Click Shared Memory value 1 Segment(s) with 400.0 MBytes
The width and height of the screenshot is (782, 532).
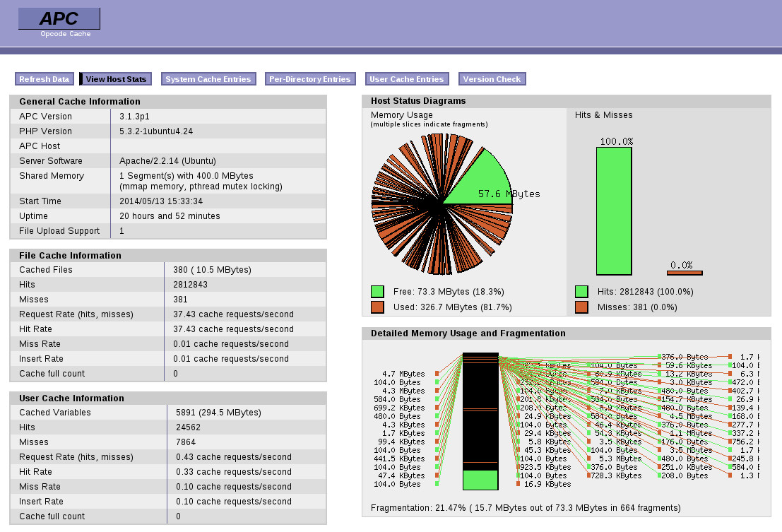(186, 175)
